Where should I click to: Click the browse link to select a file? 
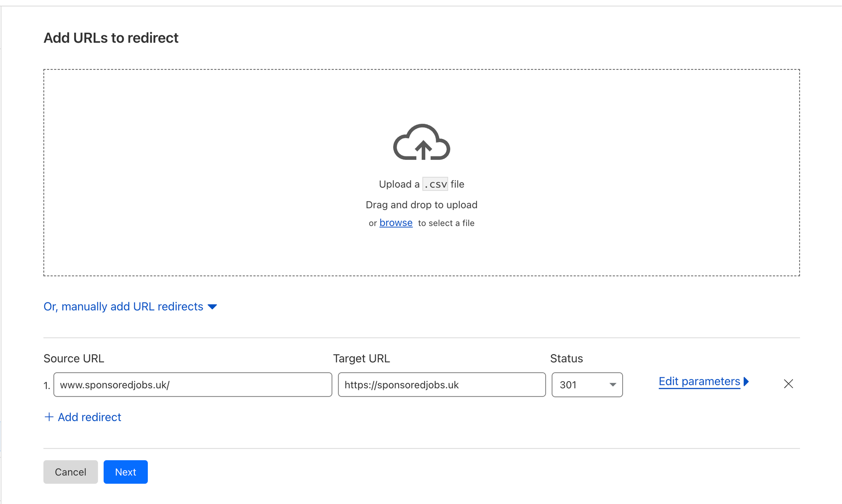(396, 223)
